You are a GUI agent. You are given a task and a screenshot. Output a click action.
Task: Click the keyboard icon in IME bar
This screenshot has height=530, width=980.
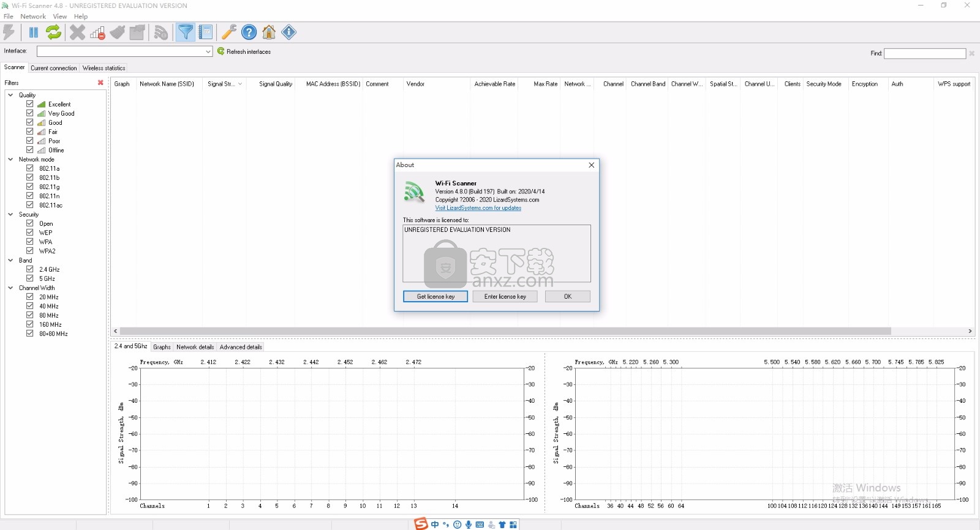tap(480, 524)
